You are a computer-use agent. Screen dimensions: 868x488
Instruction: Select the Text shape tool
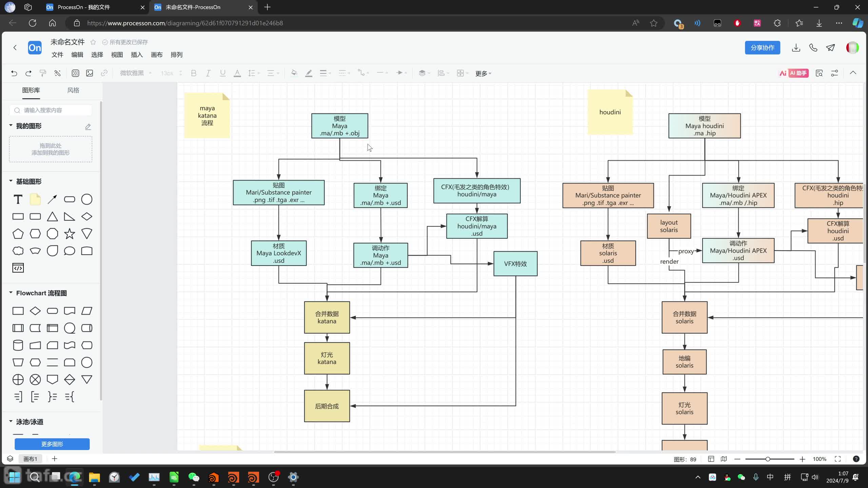click(18, 199)
